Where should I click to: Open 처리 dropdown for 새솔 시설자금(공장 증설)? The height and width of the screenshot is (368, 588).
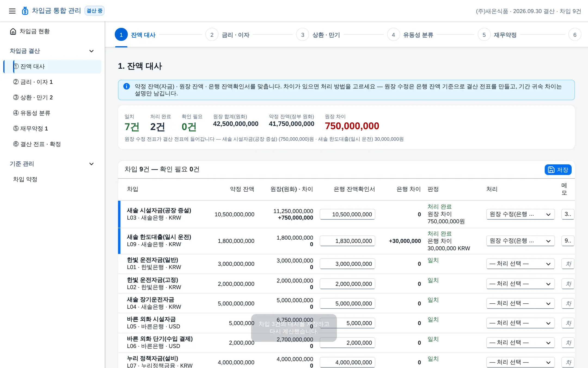(520, 214)
